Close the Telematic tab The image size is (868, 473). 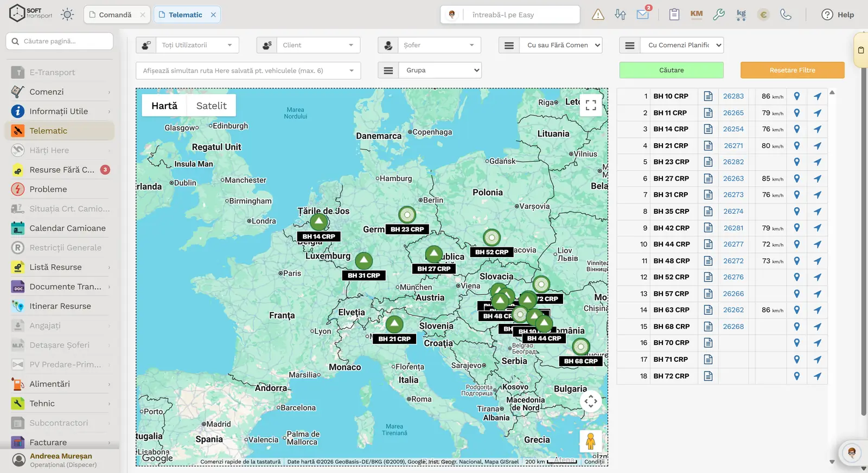213,15
